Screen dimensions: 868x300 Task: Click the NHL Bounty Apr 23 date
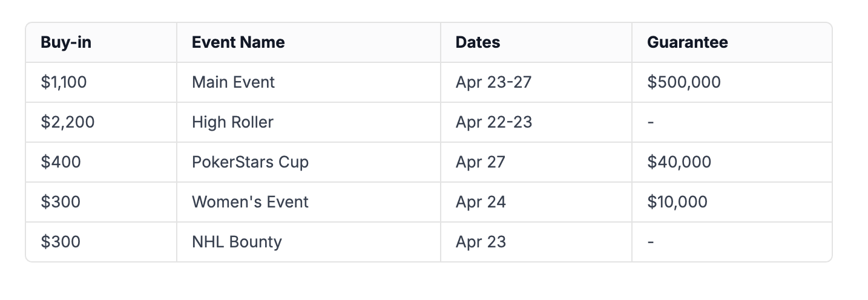pos(481,242)
